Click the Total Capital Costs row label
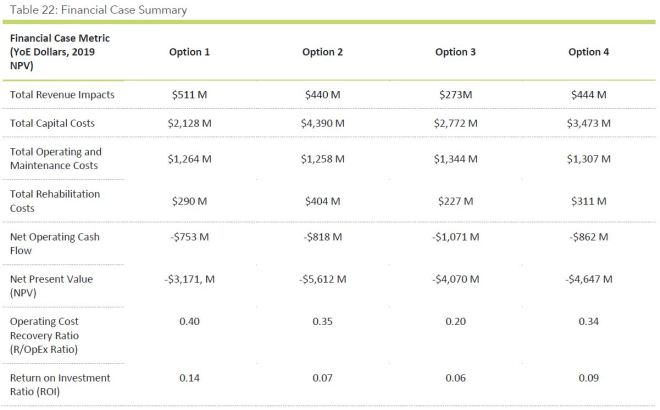Viewport: 660px width, 410px height. point(55,122)
